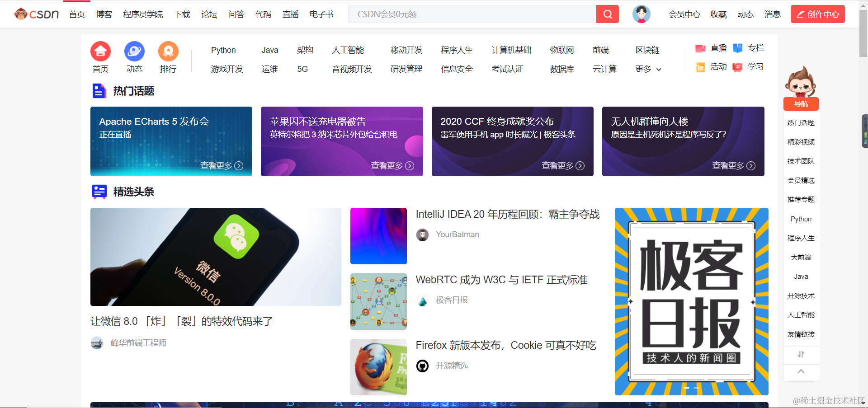Open the 极客日报 banner image
The height and width of the screenshot is (408, 868).
pyautogui.click(x=691, y=301)
